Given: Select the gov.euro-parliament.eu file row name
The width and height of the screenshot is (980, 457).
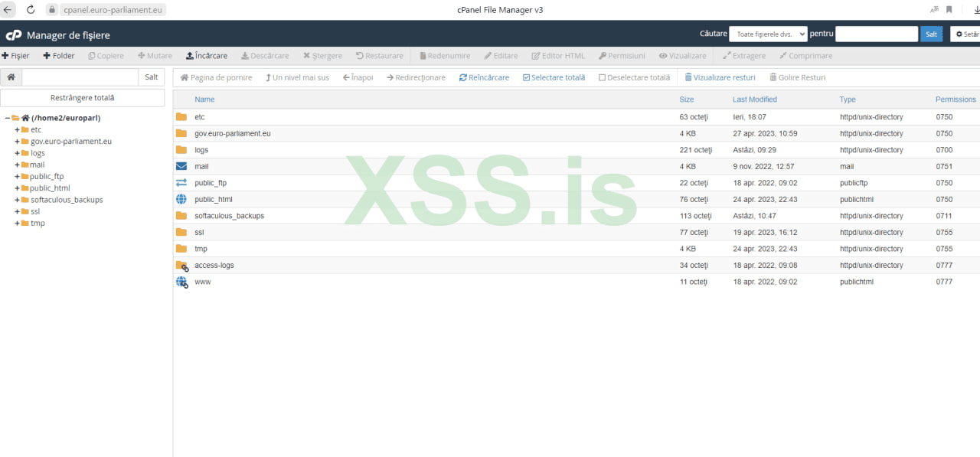Looking at the screenshot, I should point(233,133).
